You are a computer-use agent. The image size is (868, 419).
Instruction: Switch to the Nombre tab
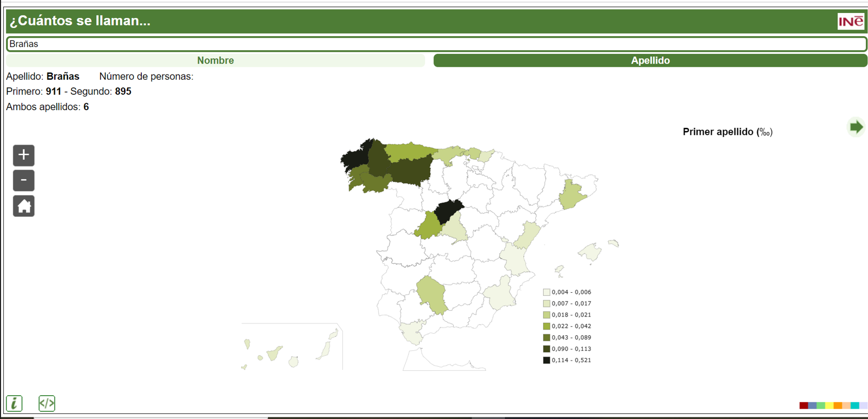(x=215, y=61)
